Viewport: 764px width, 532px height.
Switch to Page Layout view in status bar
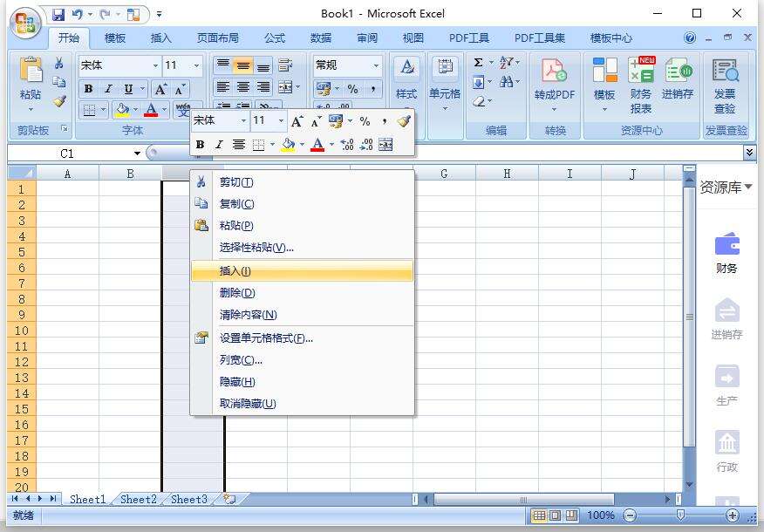[x=556, y=515]
